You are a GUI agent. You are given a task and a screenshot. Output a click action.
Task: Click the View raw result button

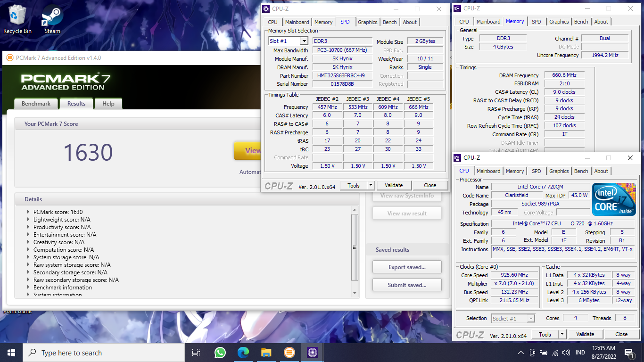(407, 213)
